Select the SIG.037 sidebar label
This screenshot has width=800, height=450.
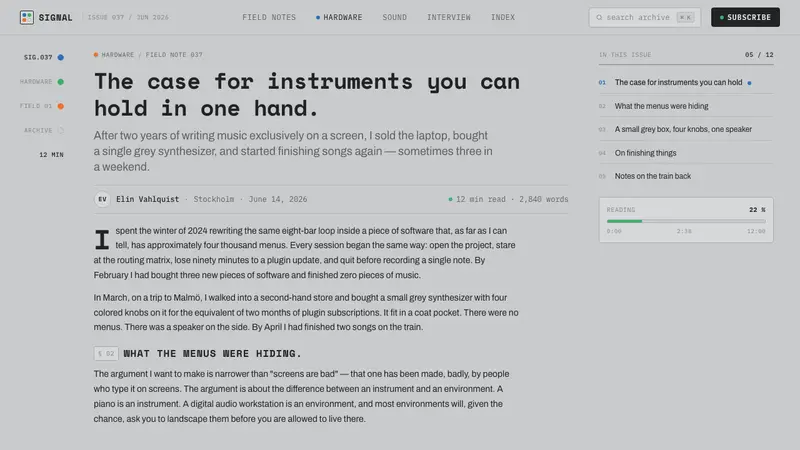pyautogui.click(x=38, y=57)
